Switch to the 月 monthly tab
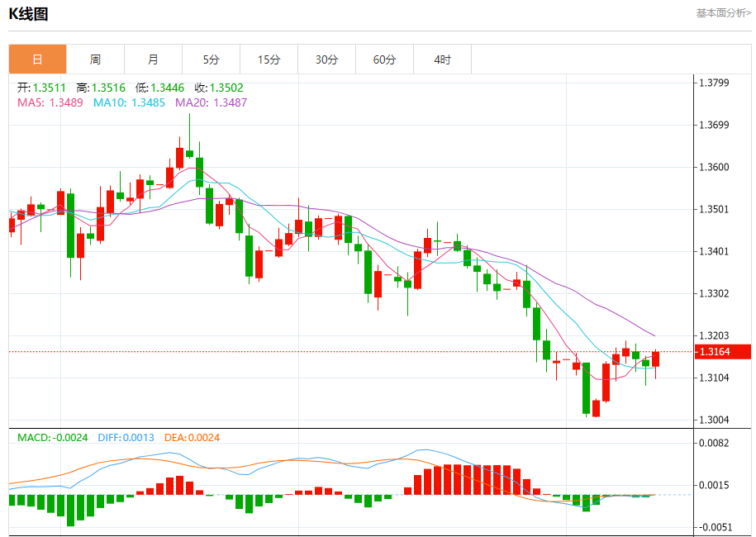Viewport: 756px width, 537px height. point(154,59)
